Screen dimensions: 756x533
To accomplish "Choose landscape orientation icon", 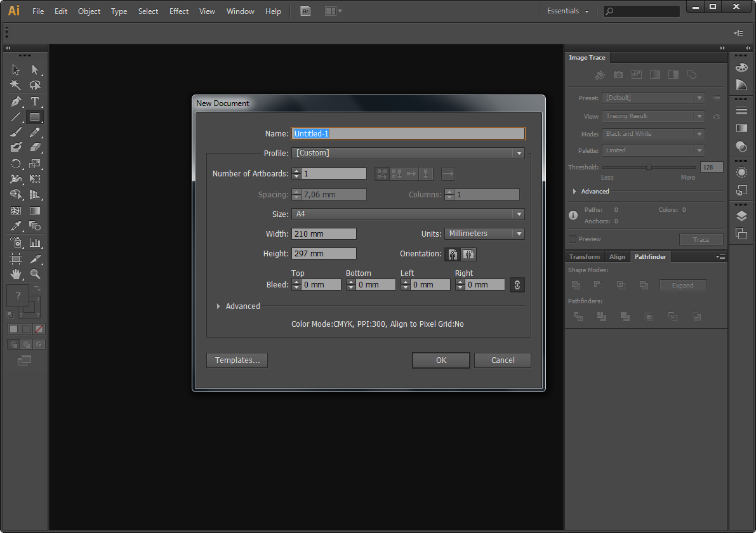I will pyautogui.click(x=468, y=254).
